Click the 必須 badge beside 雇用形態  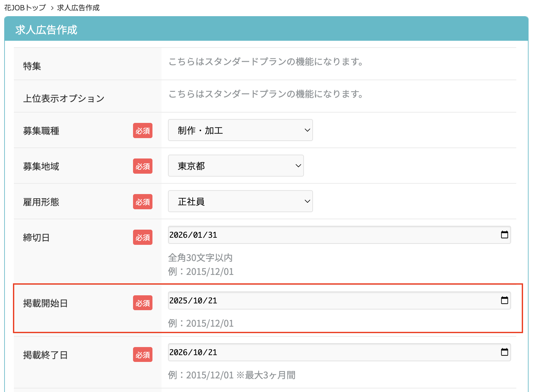tap(142, 202)
